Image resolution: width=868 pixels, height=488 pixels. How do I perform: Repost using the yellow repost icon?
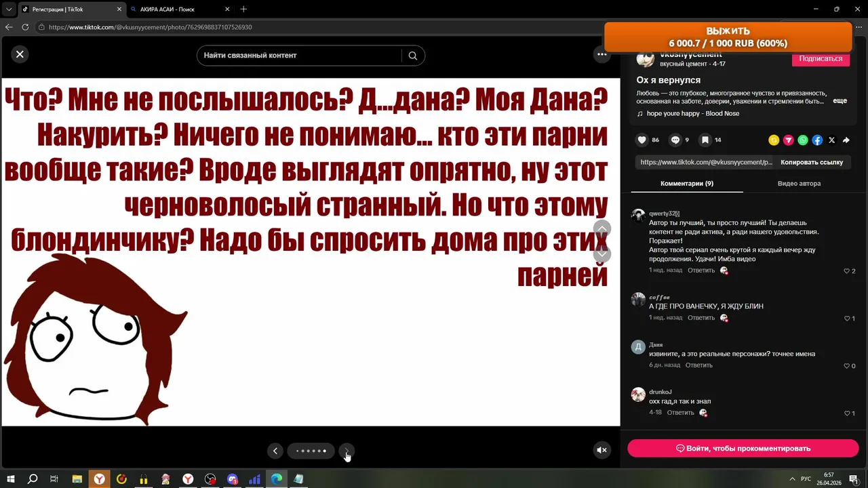pyautogui.click(x=774, y=140)
